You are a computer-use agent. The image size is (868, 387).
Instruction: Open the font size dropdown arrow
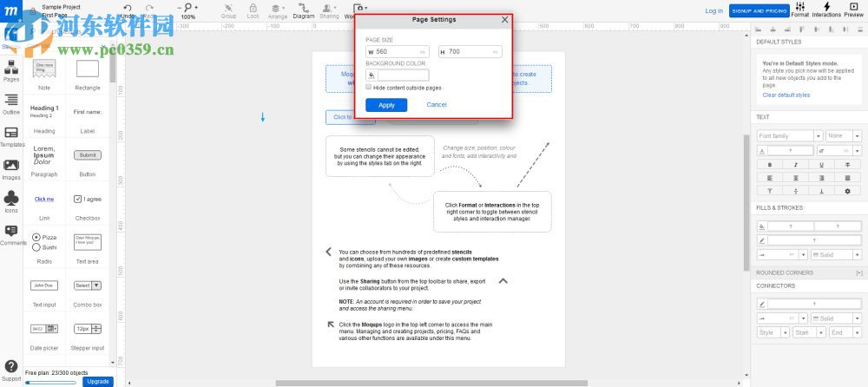point(857,151)
